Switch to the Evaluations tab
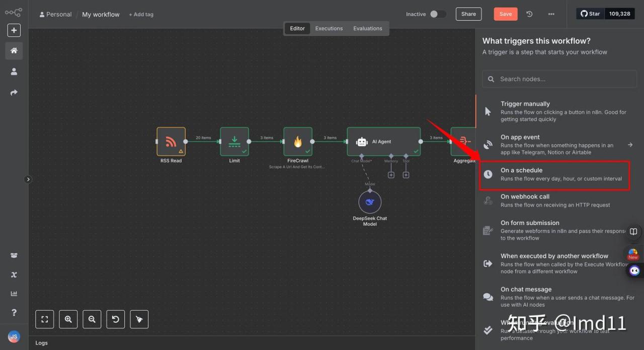The height and width of the screenshot is (350, 644). (x=368, y=29)
